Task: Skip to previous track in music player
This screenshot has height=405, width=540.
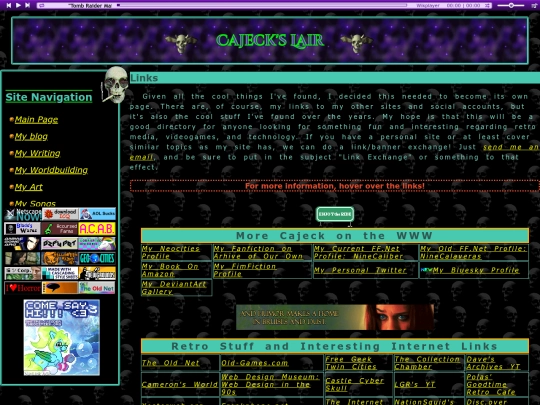Action: (x=9, y=5)
